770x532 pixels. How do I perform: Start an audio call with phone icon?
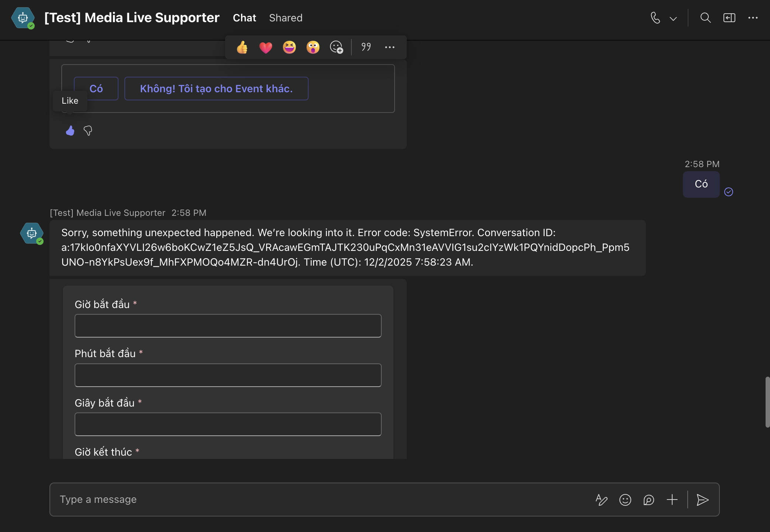(x=655, y=18)
